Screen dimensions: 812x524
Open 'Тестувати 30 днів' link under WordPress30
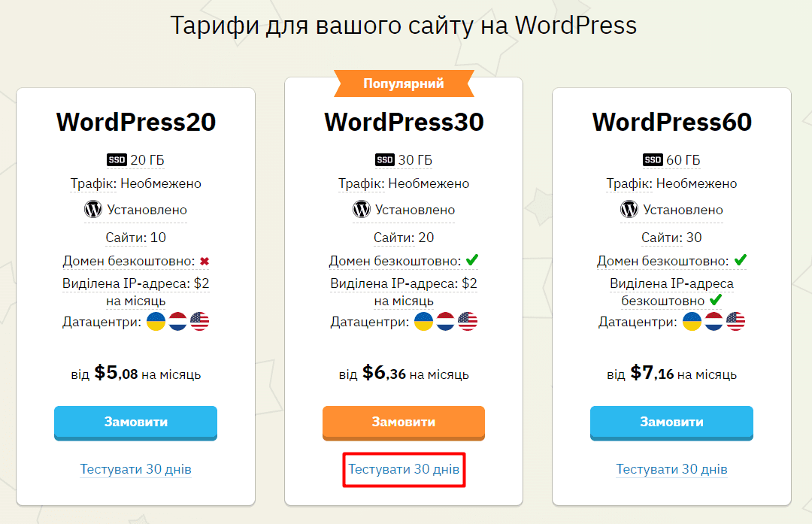point(404,469)
